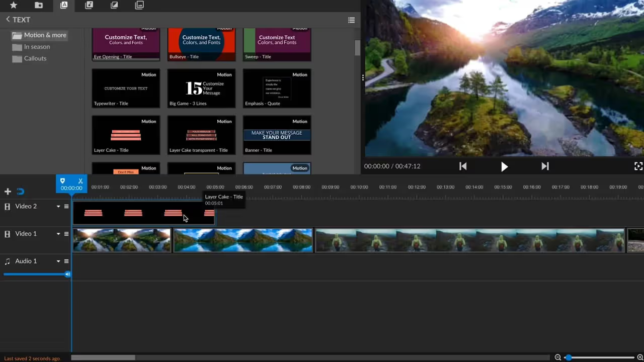644x362 pixels.
Task: Expand the Video 2 track dropdown
Action: [58, 206]
